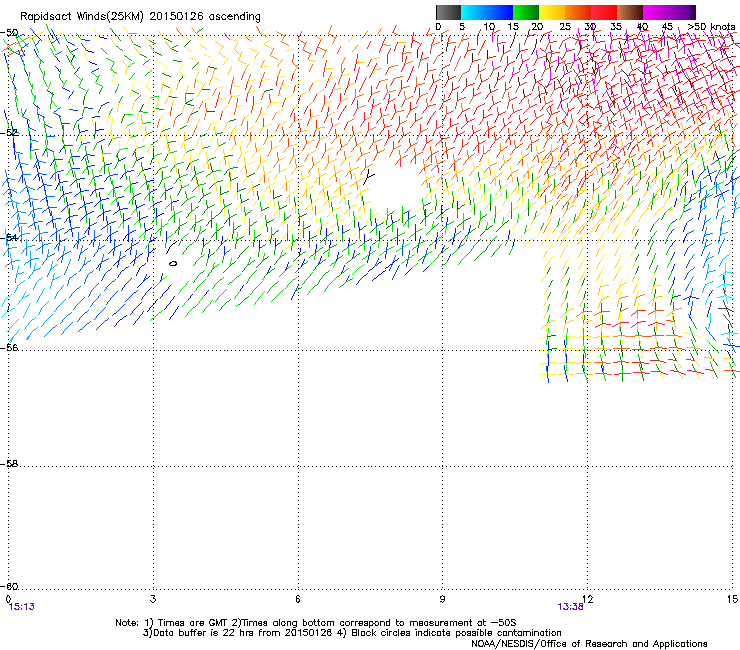The height and width of the screenshot is (650, 740).
Task: Select the red 30-35 knots legend swatch
Action: click(604, 12)
